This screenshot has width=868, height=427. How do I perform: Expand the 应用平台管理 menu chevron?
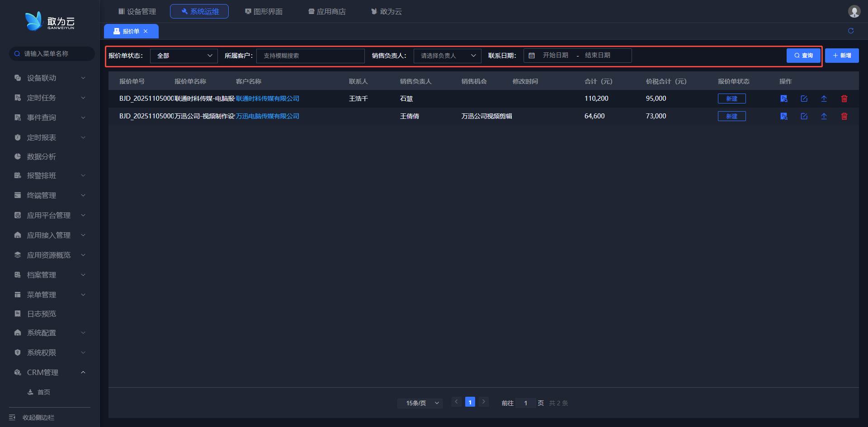[83, 215]
